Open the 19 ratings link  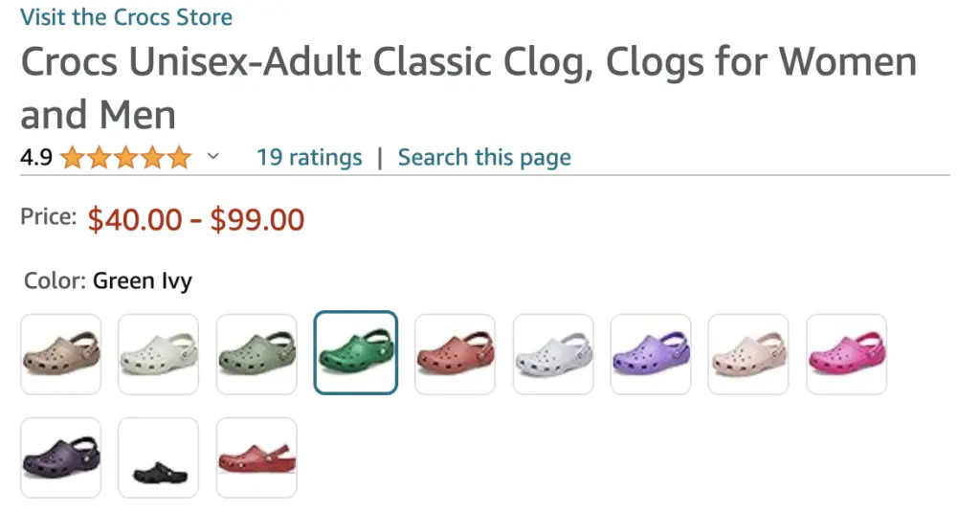[x=309, y=157]
